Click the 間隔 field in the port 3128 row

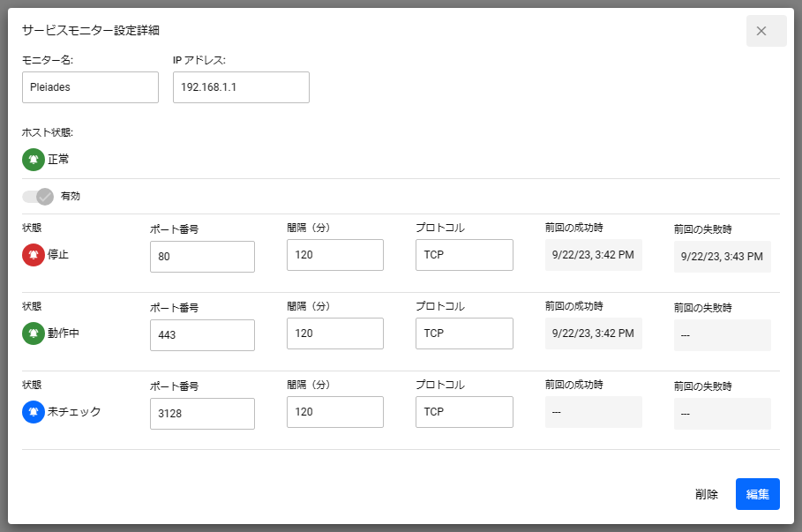tap(335, 411)
